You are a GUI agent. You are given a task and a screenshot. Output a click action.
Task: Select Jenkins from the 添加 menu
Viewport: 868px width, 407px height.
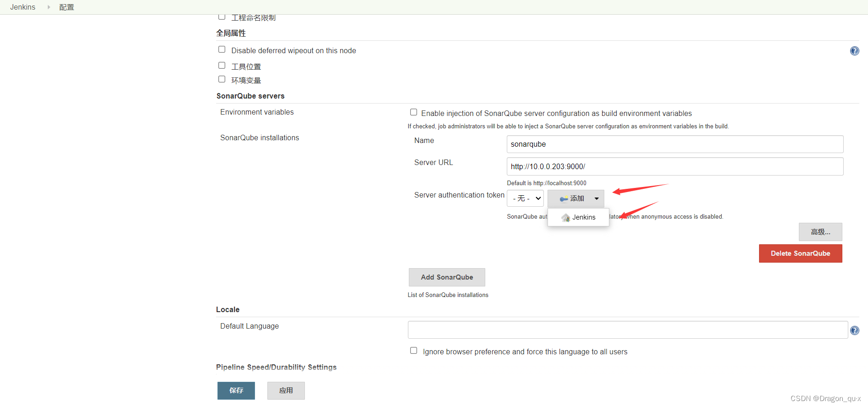click(x=579, y=217)
